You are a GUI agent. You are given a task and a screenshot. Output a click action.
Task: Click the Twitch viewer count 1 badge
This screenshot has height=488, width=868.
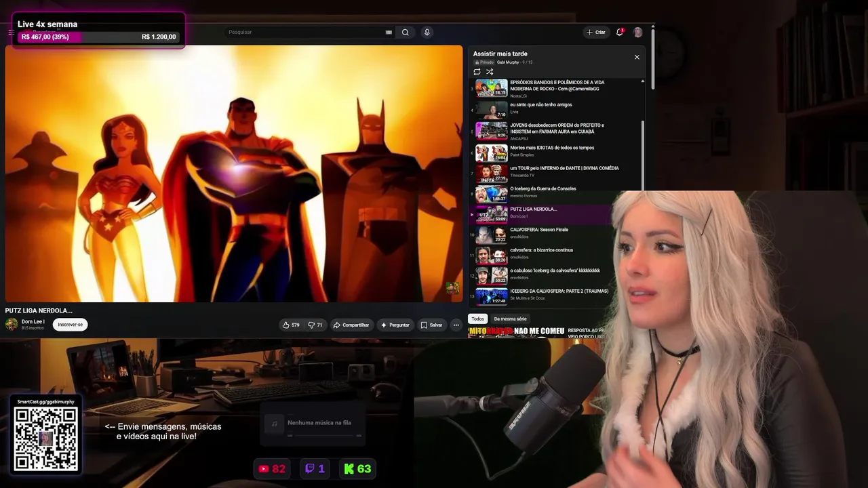315,468
